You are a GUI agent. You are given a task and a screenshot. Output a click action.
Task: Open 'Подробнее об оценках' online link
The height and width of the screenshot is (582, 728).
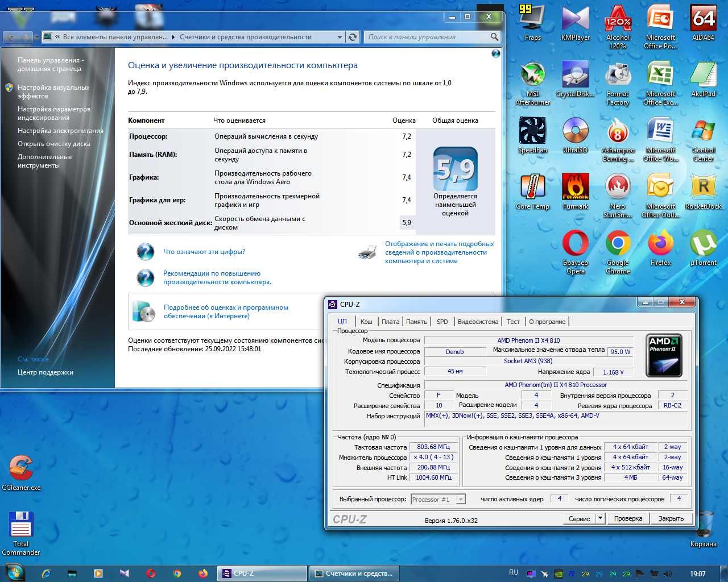(226, 311)
